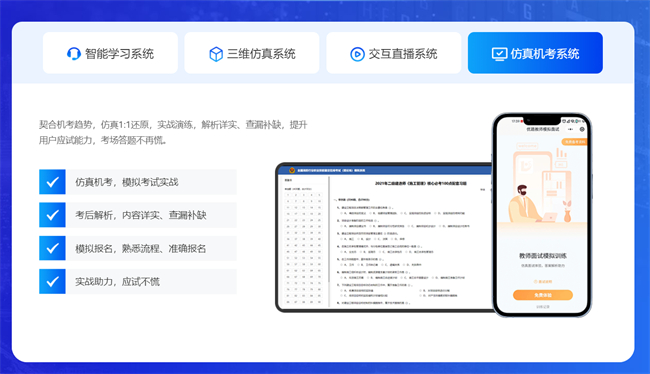650x374 pixels.
Task: Toggle the checkmark beside 考后解析，内容详实
Action: 52,215
